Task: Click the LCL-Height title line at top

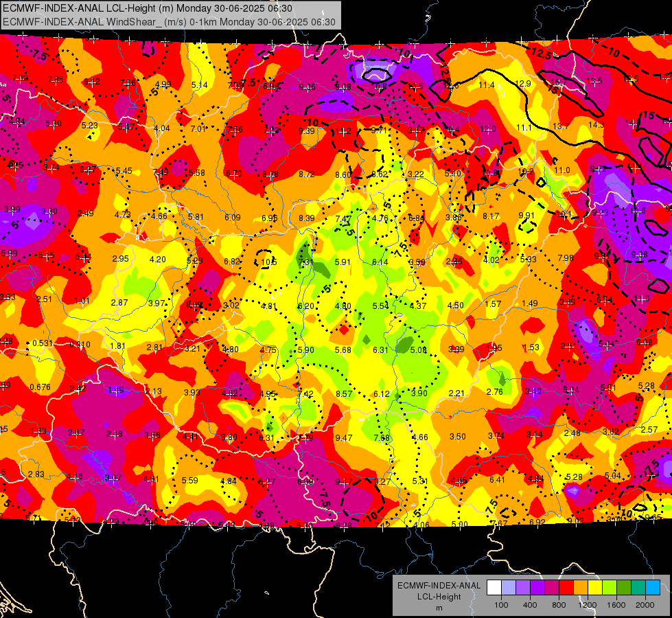Action: [x=148, y=8]
